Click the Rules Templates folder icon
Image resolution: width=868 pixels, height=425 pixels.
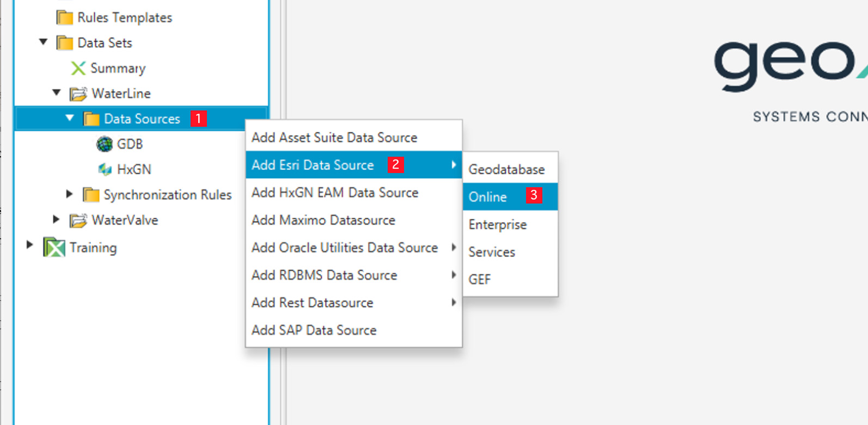coord(64,18)
